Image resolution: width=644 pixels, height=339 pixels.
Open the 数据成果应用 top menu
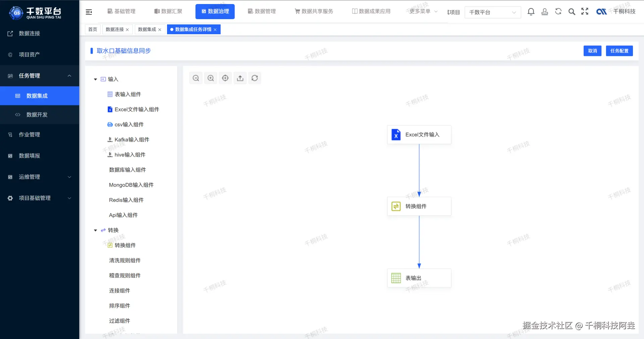pyautogui.click(x=371, y=11)
